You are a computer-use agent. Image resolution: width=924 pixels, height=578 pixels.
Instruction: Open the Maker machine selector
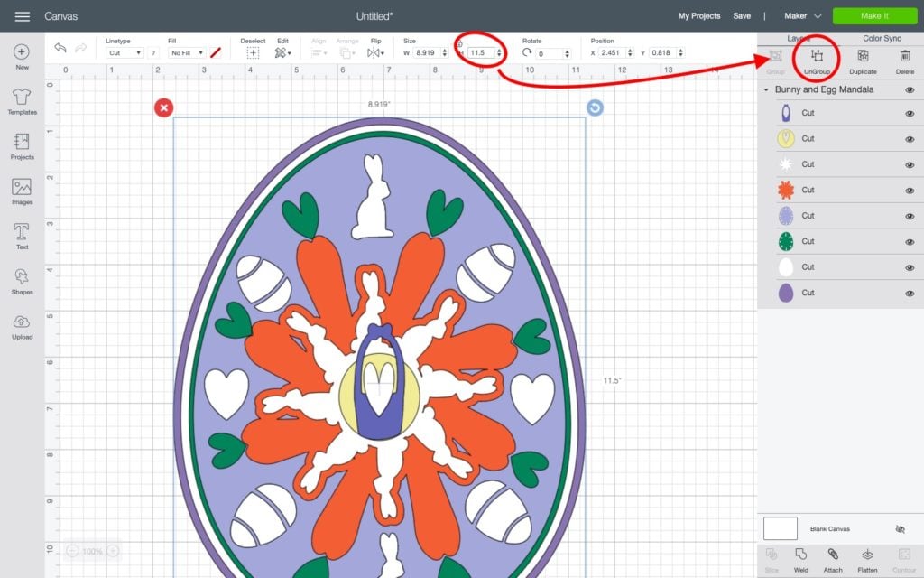(x=802, y=16)
